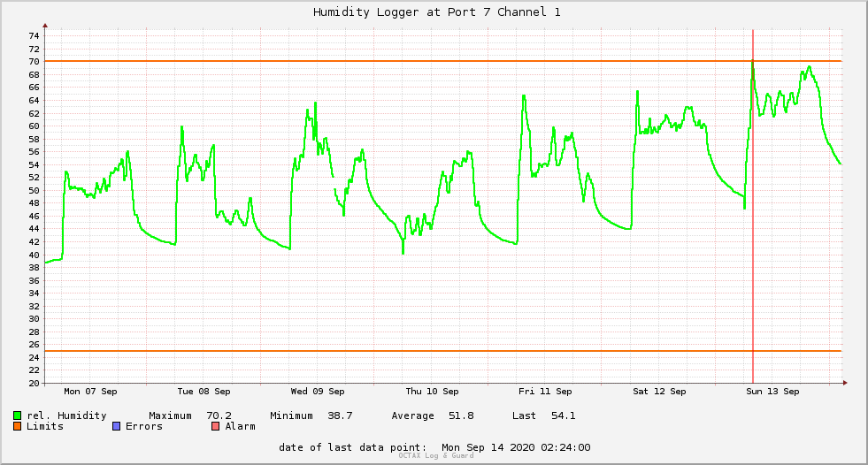This screenshot has height=465, width=868.
Task: Click the 'Minimum' statistic label
Action: point(291,415)
